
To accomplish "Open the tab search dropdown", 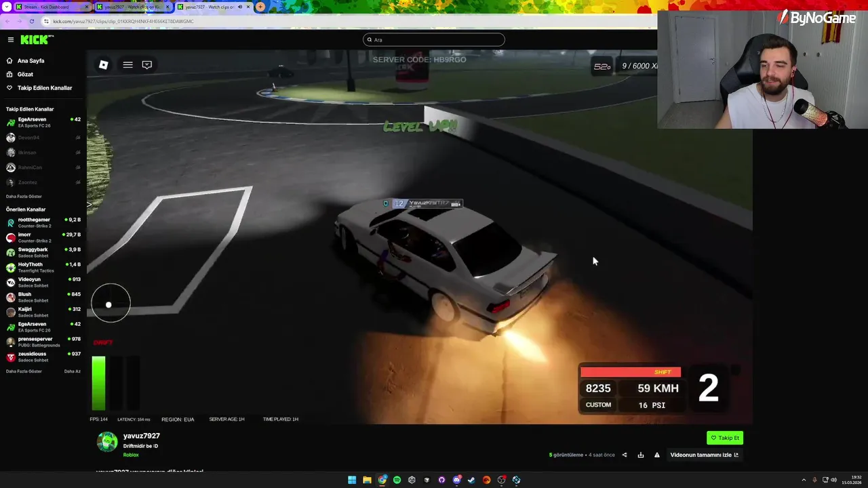I will 7,7.
